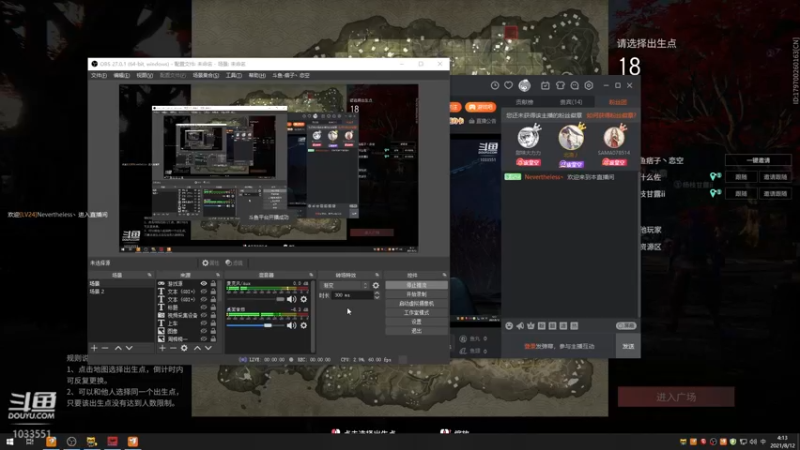Toggle visibility of 标题 text source
The image size is (800, 450).
(x=204, y=308)
